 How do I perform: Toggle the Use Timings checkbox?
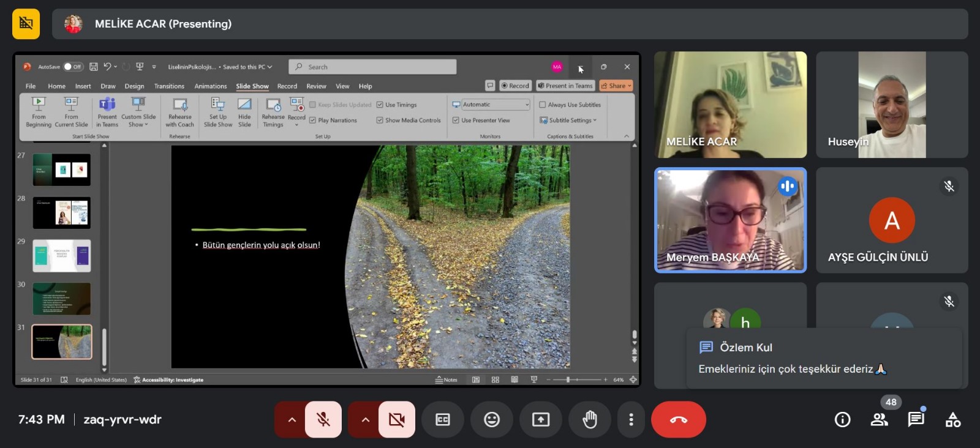click(x=380, y=105)
